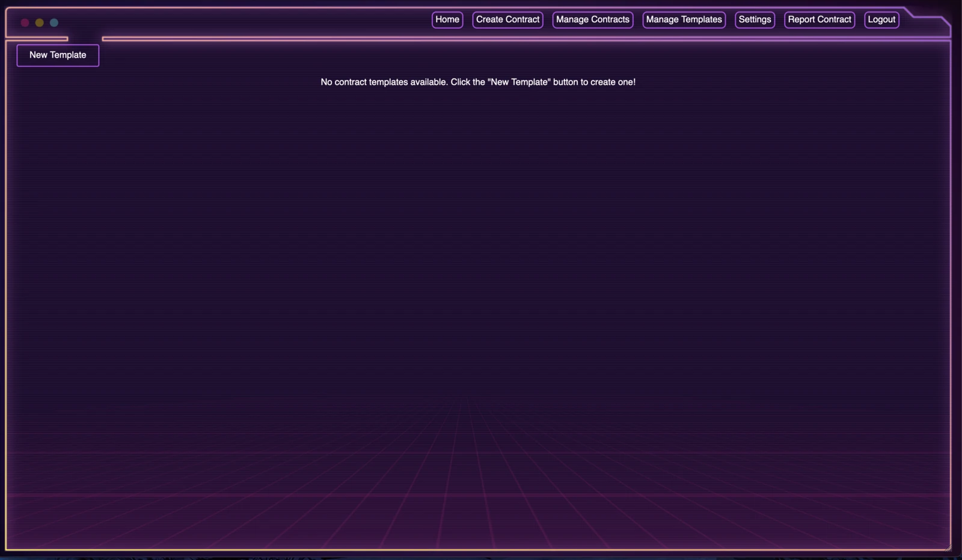Open the Create Contract page
Image resolution: width=962 pixels, height=560 pixels.
point(507,20)
